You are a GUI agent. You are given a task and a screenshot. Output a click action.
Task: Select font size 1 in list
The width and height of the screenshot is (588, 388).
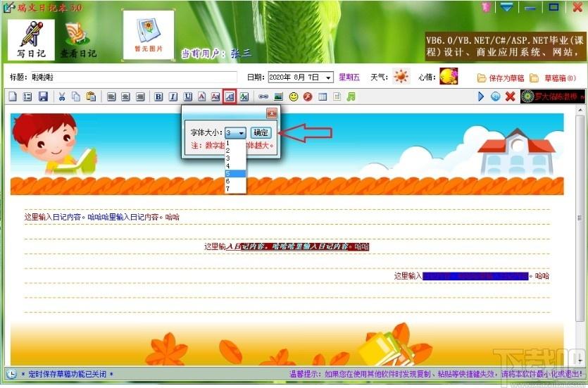point(235,143)
